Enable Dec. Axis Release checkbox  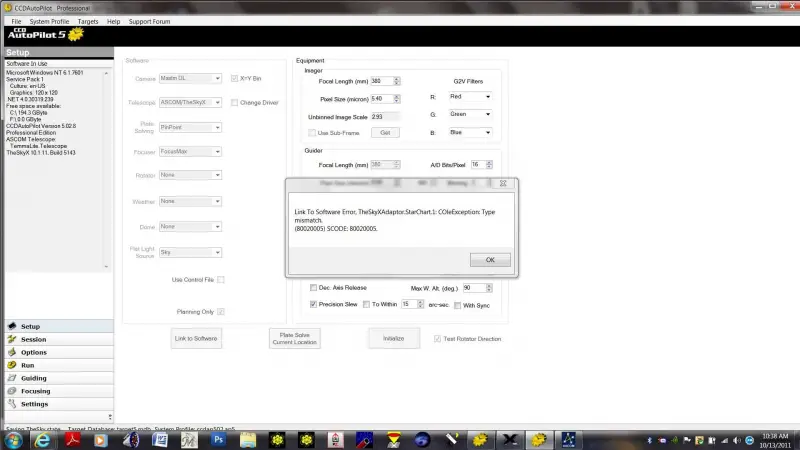click(313, 288)
